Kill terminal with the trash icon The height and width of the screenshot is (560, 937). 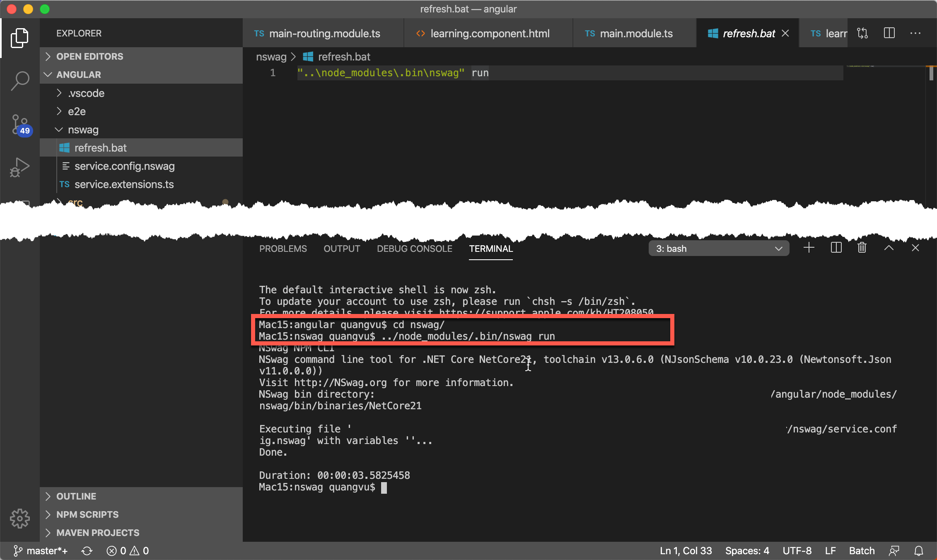(x=862, y=248)
